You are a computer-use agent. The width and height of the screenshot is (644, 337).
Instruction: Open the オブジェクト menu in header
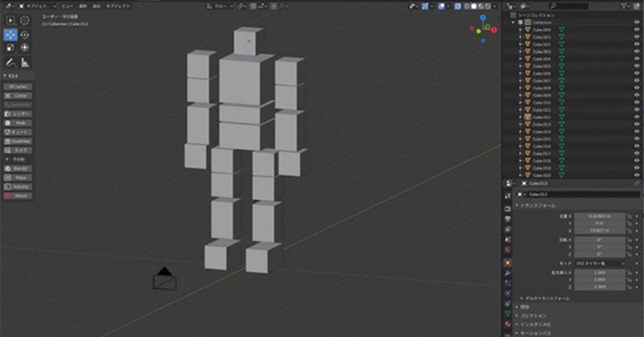[x=118, y=6]
